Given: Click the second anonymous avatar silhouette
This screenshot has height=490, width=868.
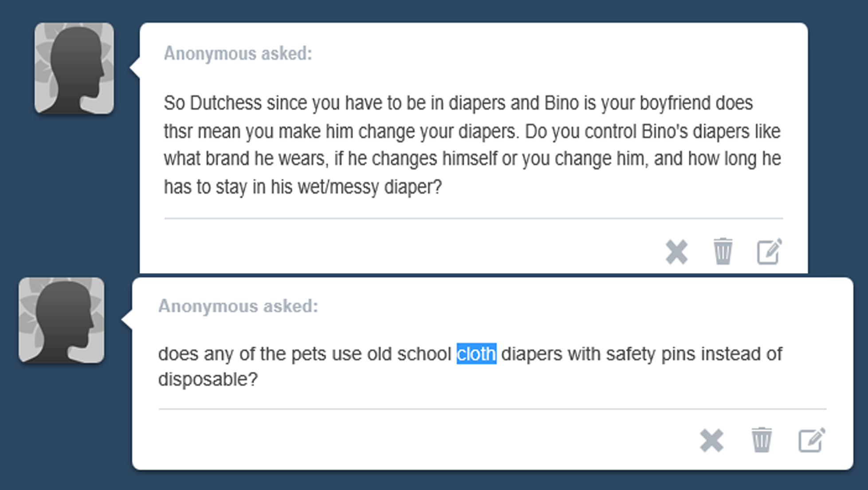Looking at the screenshot, I should tap(62, 320).
